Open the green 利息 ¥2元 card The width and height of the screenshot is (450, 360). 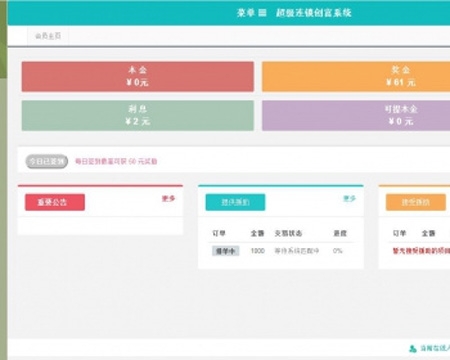coord(138,115)
